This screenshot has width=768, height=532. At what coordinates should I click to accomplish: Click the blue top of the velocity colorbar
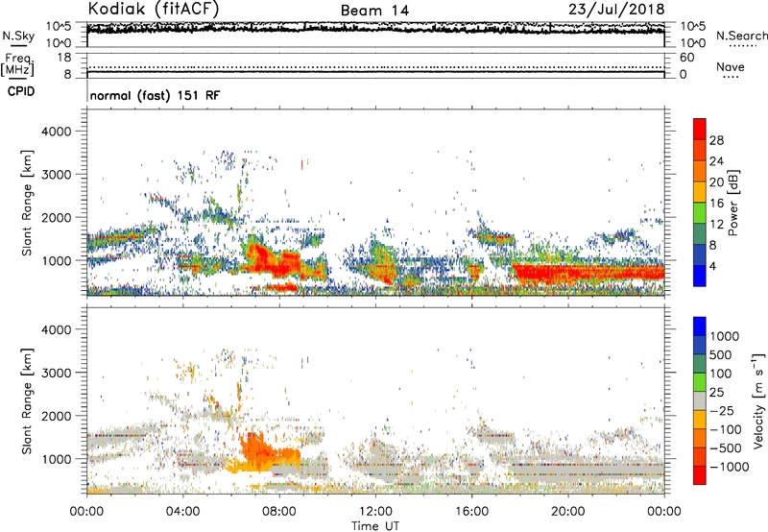[x=700, y=326]
